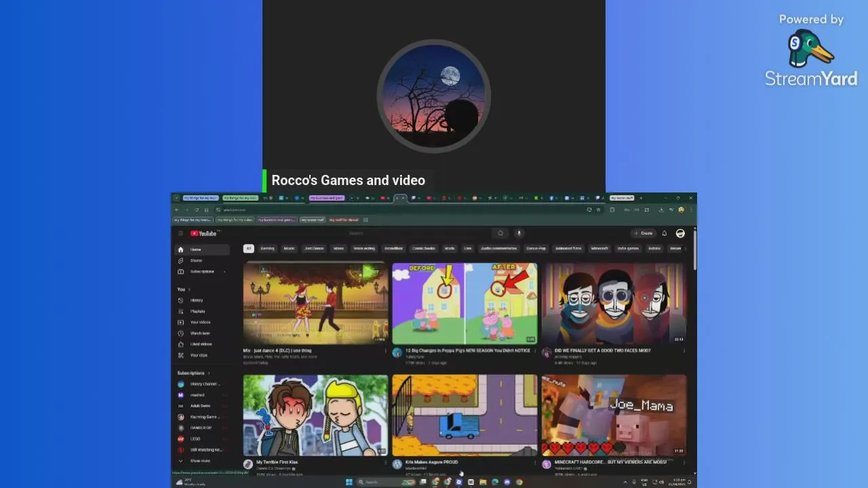
Task: Open Kris Makes Asgore PROUD thumbnail
Action: (465, 415)
